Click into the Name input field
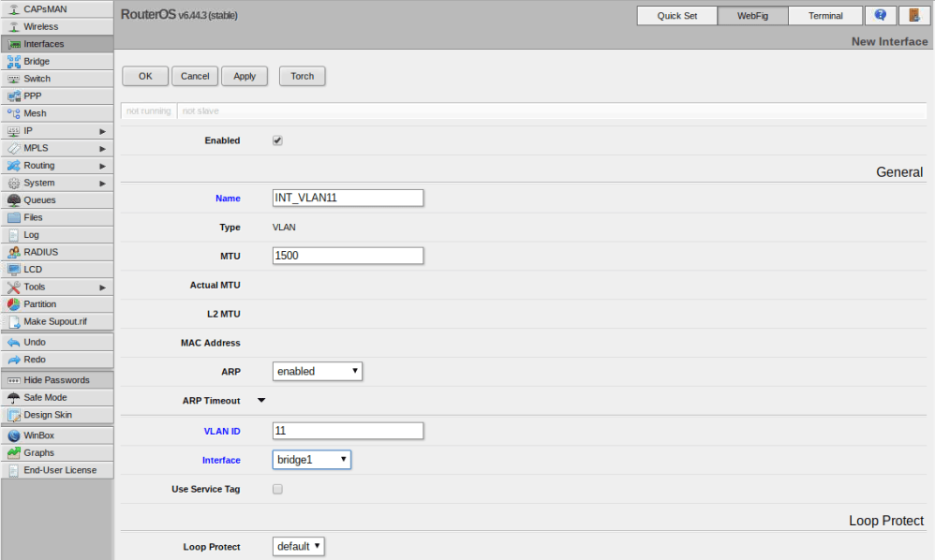Screen dimensions: 935x560 coord(348,198)
